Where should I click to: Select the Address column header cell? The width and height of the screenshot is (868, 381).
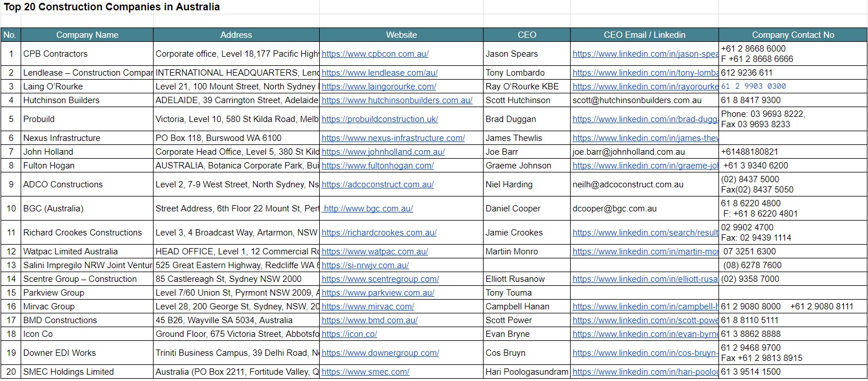236,35
